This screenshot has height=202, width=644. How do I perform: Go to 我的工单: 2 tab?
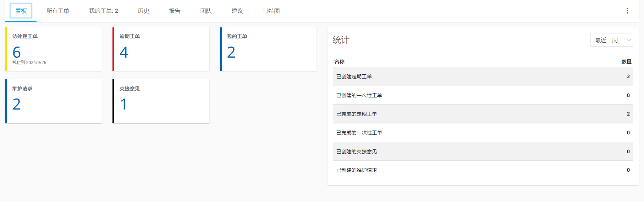(x=103, y=11)
